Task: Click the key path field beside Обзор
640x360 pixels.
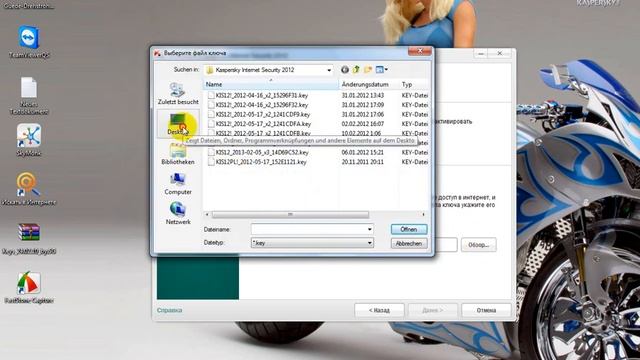Action: [x=446, y=245]
